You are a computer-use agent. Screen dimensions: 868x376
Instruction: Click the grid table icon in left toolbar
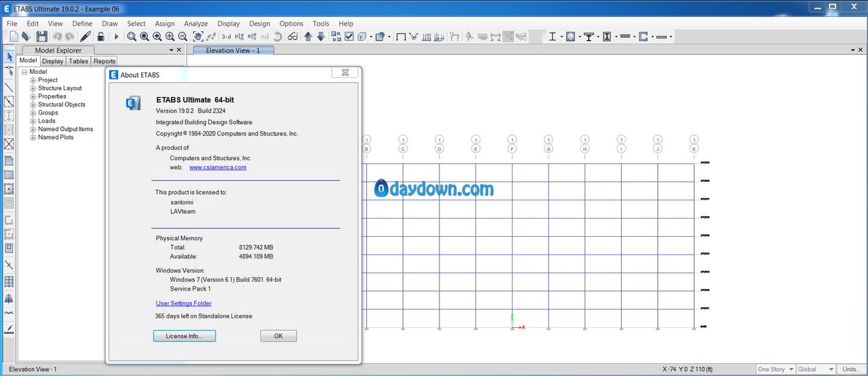tap(9, 282)
